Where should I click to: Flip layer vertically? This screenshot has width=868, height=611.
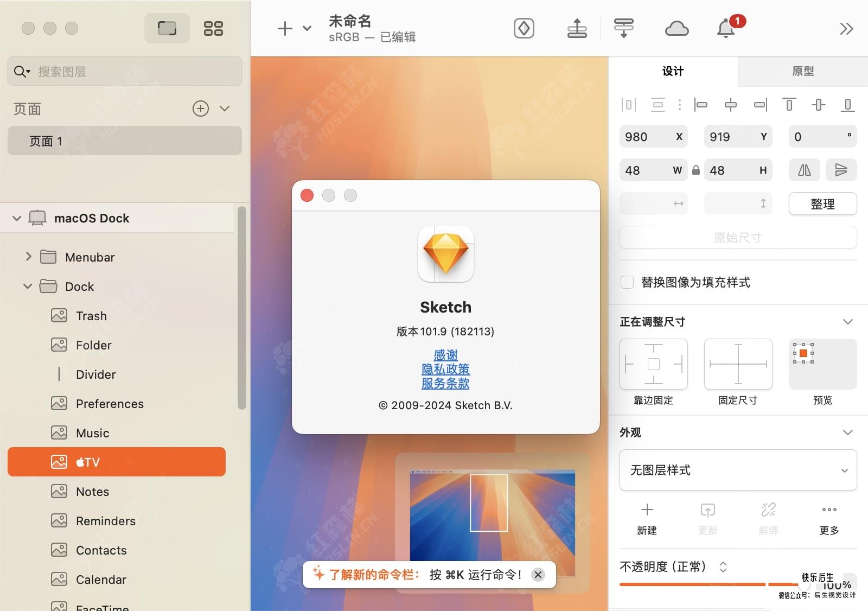[x=841, y=170]
